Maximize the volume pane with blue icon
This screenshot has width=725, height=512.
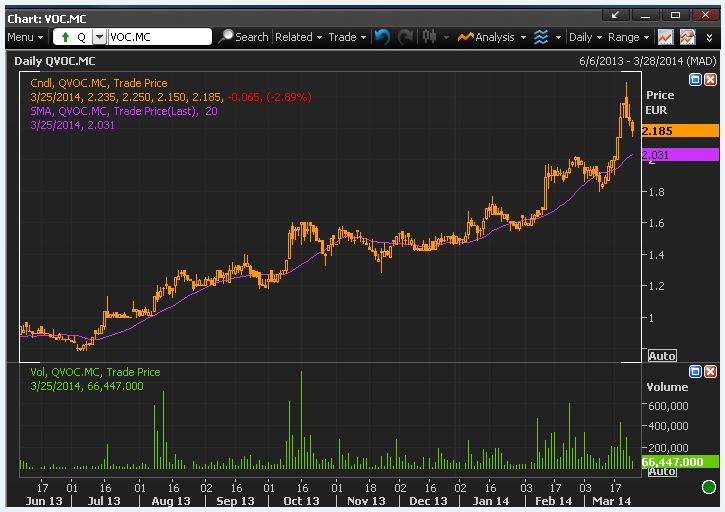point(695,371)
